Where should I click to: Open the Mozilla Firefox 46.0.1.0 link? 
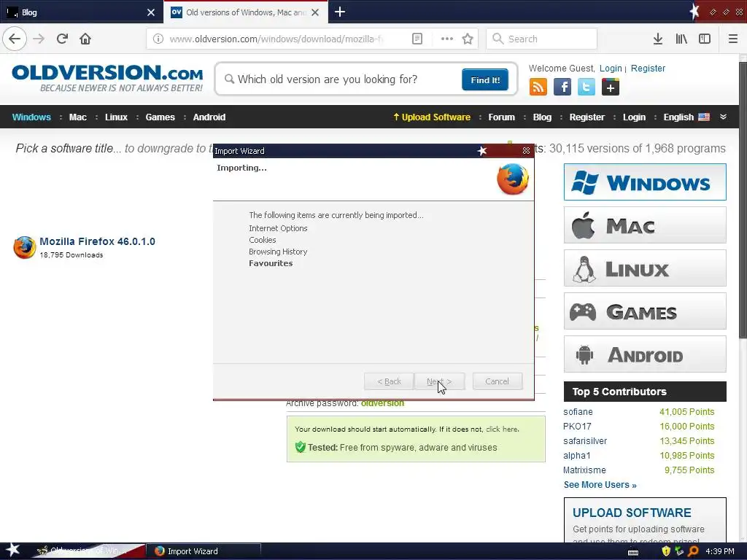click(x=97, y=241)
